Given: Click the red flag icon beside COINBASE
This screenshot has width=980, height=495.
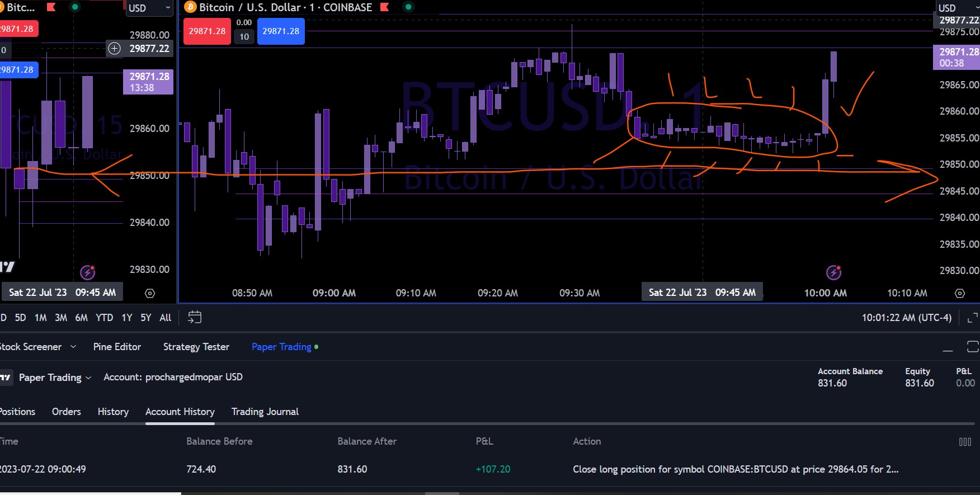Looking at the screenshot, I should click(384, 7).
